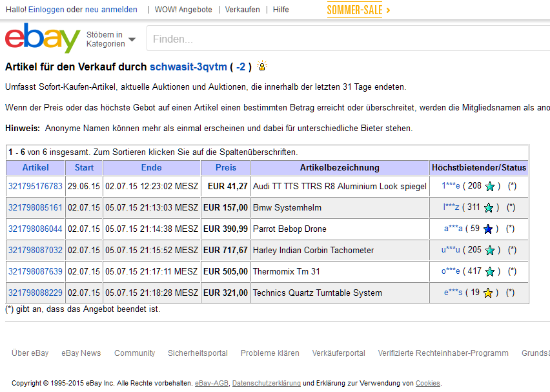The height and width of the screenshot is (392, 550).
Task: Open the Sicherheitsportal footer link
Action: (198, 353)
